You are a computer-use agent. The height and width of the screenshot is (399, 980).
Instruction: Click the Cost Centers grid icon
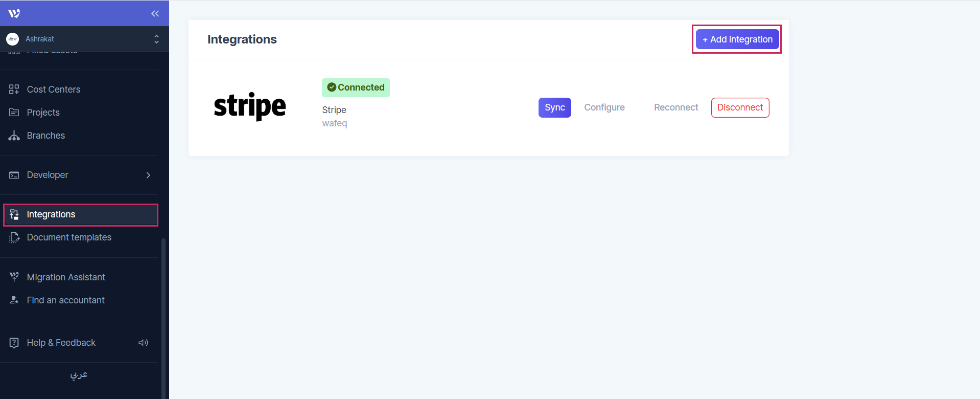(x=14, y=90)
